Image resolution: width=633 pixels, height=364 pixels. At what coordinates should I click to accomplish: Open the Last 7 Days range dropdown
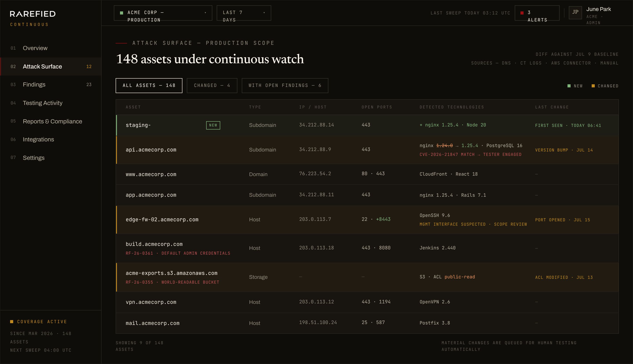244,13
